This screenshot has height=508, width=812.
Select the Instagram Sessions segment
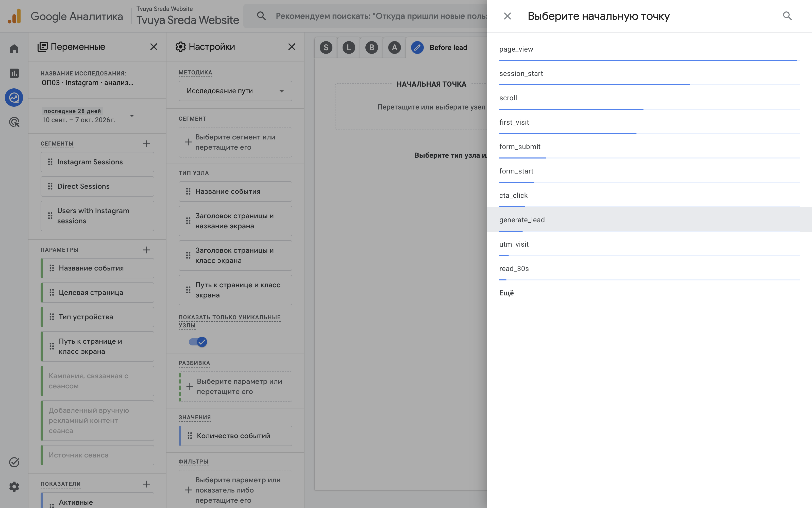coord(97,162)
